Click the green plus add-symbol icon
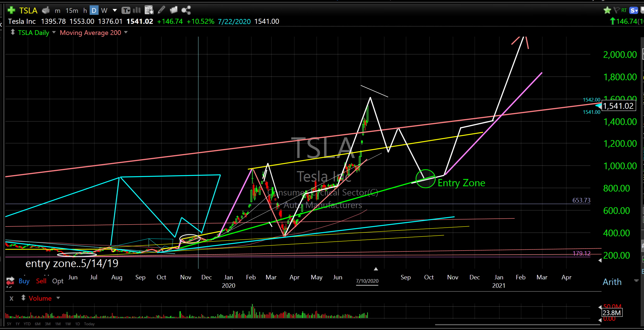The height and width of the screenshot is (330, 644). coord(11,10)
